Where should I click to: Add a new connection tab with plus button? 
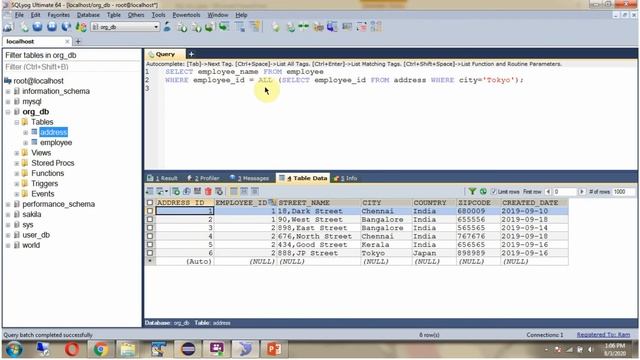click(78, 42)
